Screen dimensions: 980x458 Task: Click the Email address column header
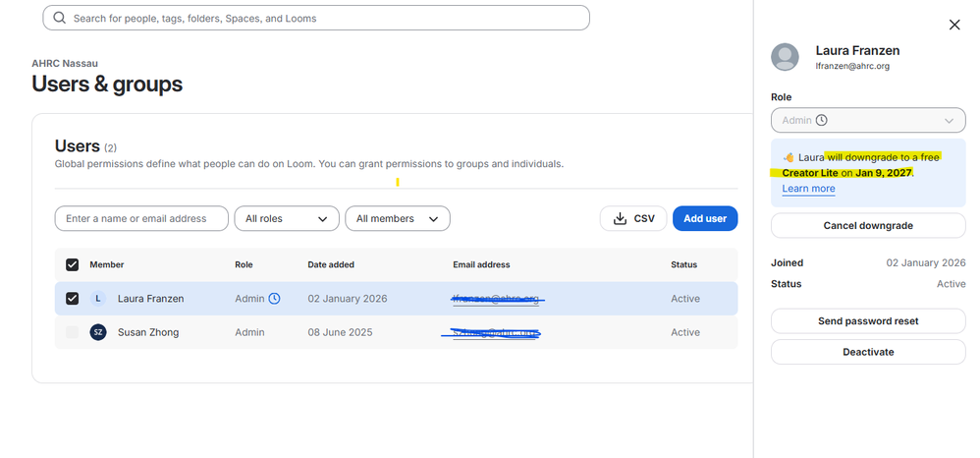click(481, 264)
